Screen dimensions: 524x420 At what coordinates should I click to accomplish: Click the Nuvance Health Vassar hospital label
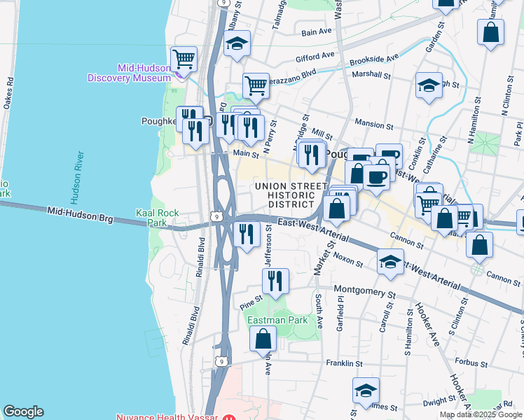point(167,417)
